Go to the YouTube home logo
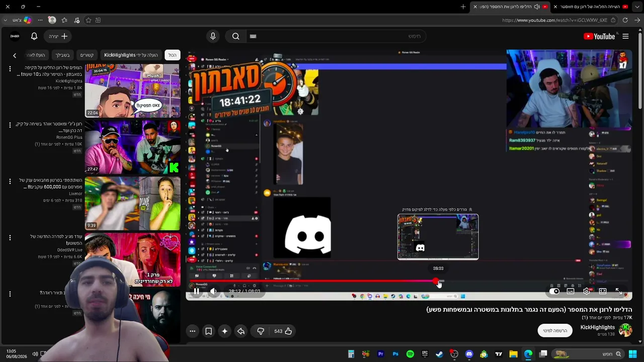 point(599,36)
